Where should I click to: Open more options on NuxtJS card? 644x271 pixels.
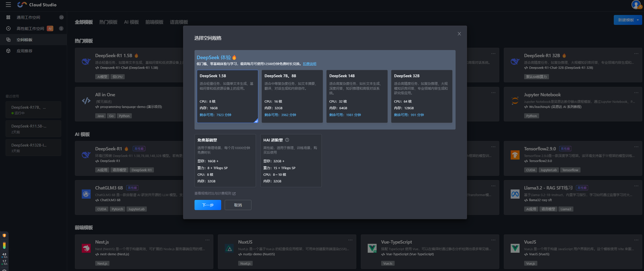(350, 240)
